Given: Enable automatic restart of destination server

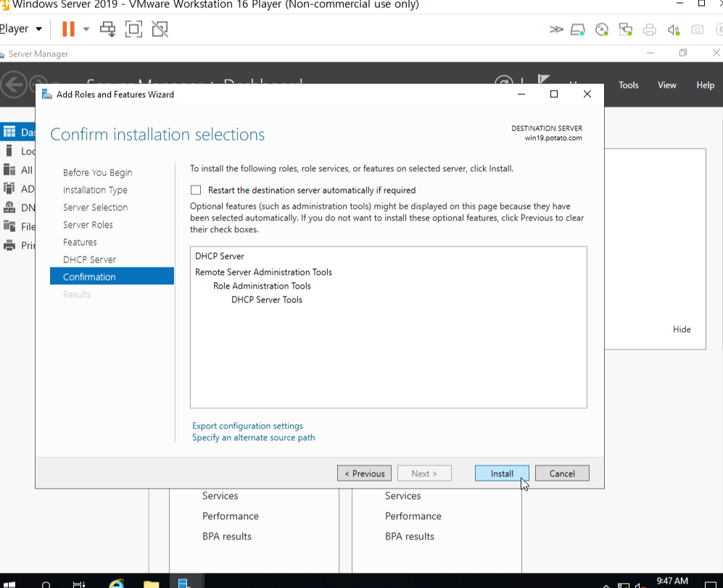Looking at the screenshot, I should pyautogui.click(x=196, y=190).
